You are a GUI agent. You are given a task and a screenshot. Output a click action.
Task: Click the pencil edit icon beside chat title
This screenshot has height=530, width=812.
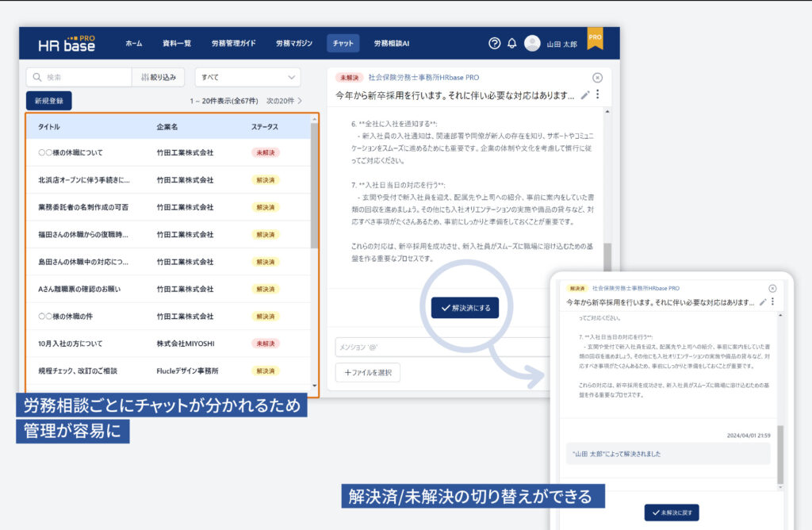585,95
